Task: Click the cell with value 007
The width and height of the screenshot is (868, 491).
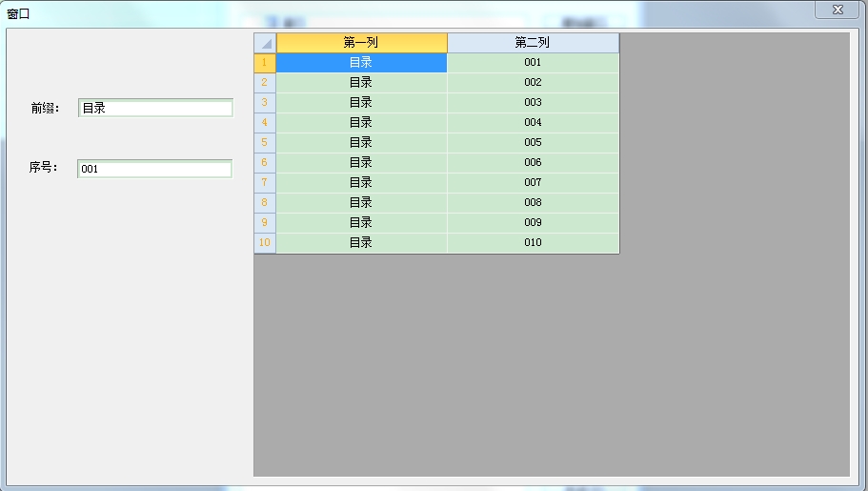Action: click(x=533, y=182)
